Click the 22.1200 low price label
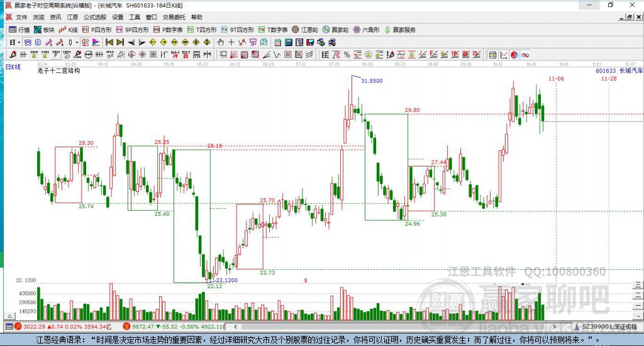Image resolution: width=644 pixels, height=346 pixels. point(226,280)
